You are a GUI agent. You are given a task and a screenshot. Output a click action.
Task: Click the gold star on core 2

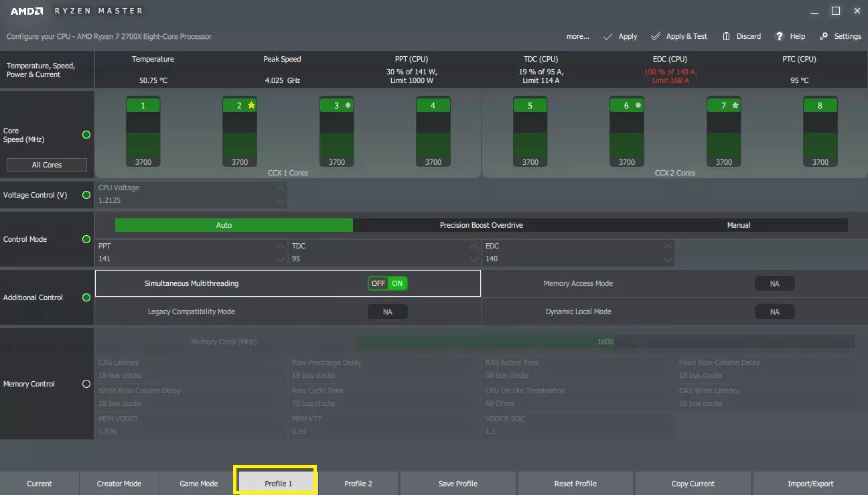click(x=251, y=105)
